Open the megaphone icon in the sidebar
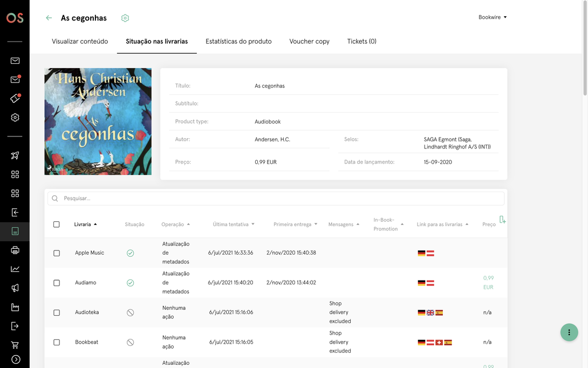The image size is (588, 368). point(15,288)
